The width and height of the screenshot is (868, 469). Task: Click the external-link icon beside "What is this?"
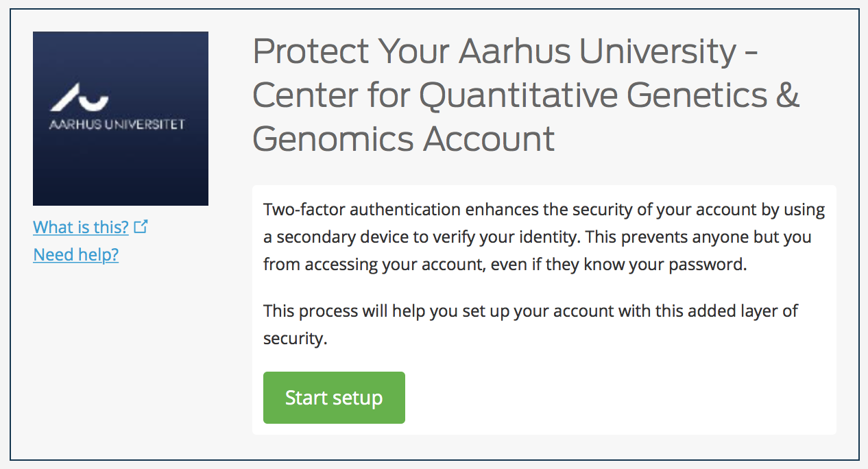tap(141, 226)
